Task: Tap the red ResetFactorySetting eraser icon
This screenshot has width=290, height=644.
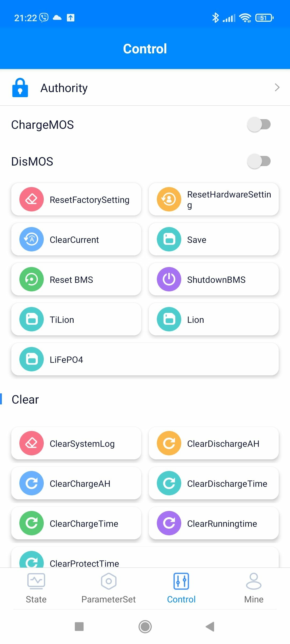Action: pos(31,199)
